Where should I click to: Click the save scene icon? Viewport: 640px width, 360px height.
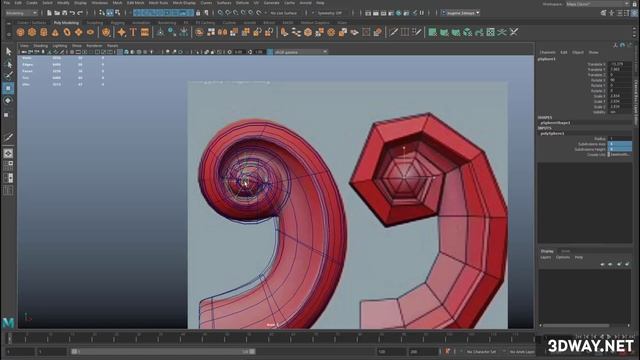pyautogui.click(x=64, y=13)
